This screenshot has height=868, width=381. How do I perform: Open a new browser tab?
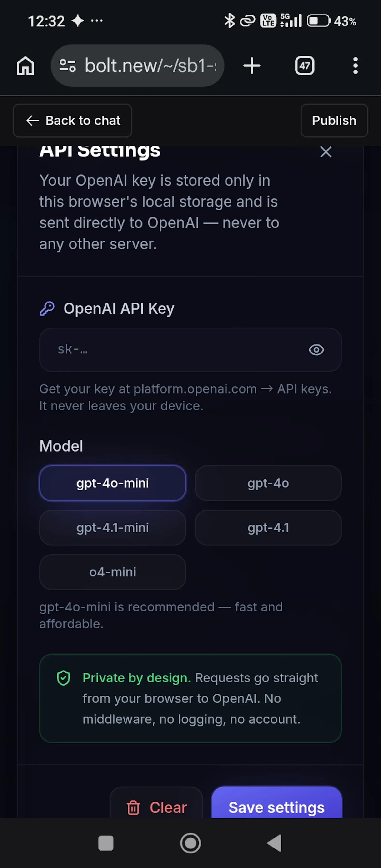(252, 65)
